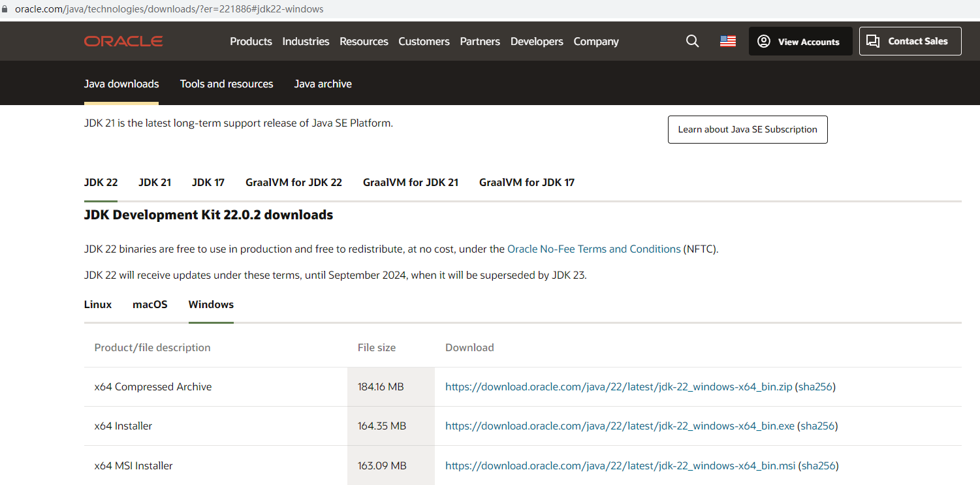Screen dimensions: 980x485
Task: Click the browser address bar URL
Action: (168, 9)
